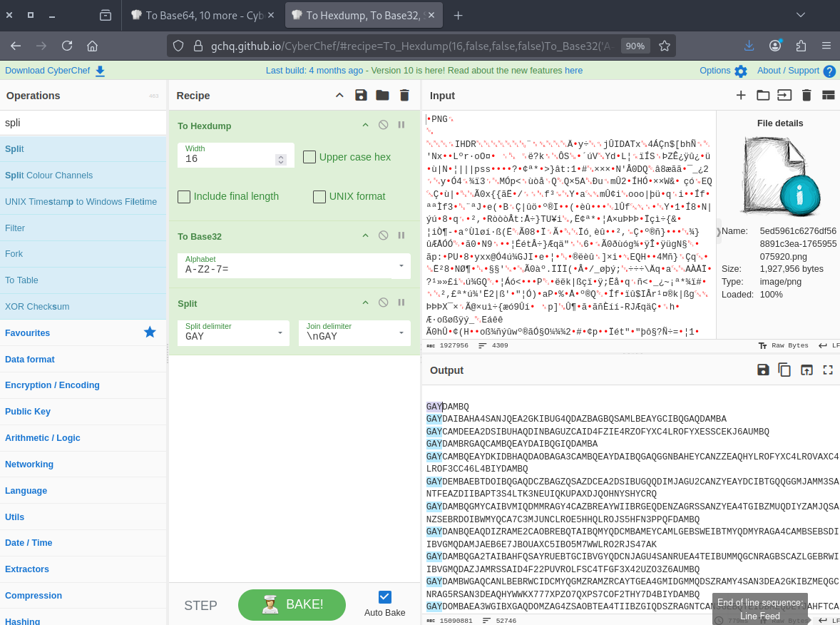Add a new input tab

tap(741, 96)
